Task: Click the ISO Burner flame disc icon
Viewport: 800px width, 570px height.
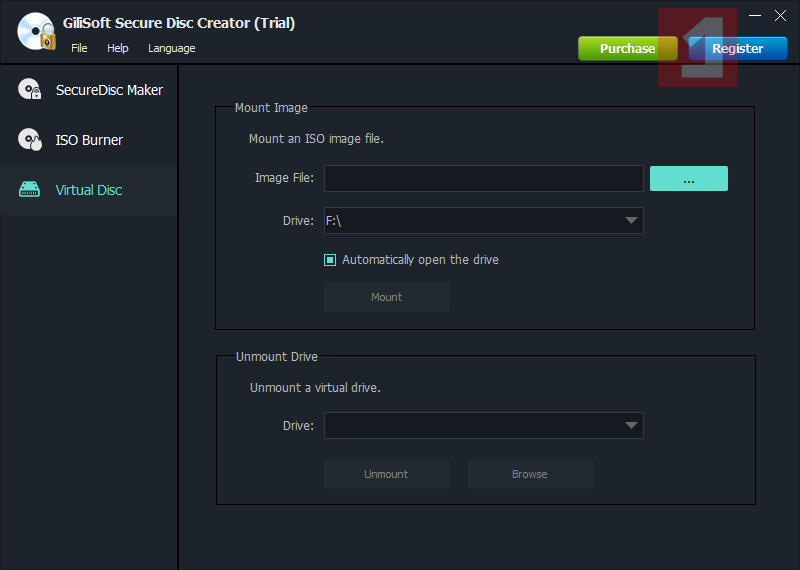Action: point(30,139)
